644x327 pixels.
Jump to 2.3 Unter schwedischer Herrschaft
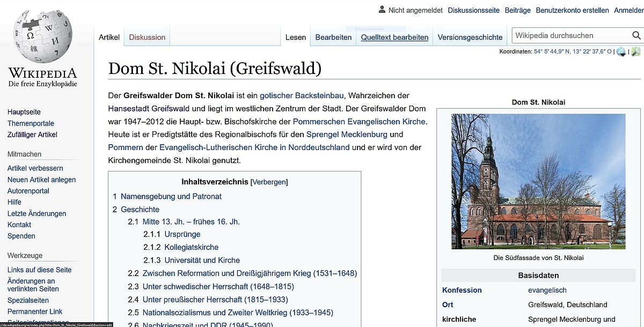click(211, 287)
